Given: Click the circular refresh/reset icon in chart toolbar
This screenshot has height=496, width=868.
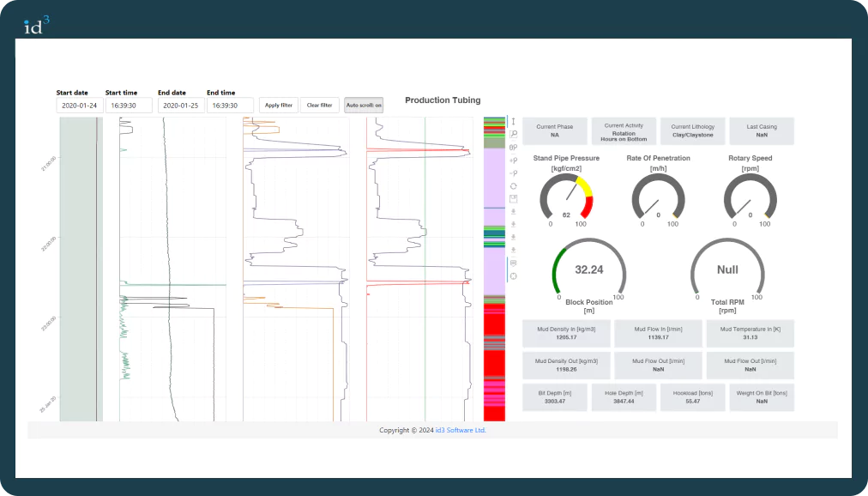Looking at the screenshot, I should click(x=513, y=186).
